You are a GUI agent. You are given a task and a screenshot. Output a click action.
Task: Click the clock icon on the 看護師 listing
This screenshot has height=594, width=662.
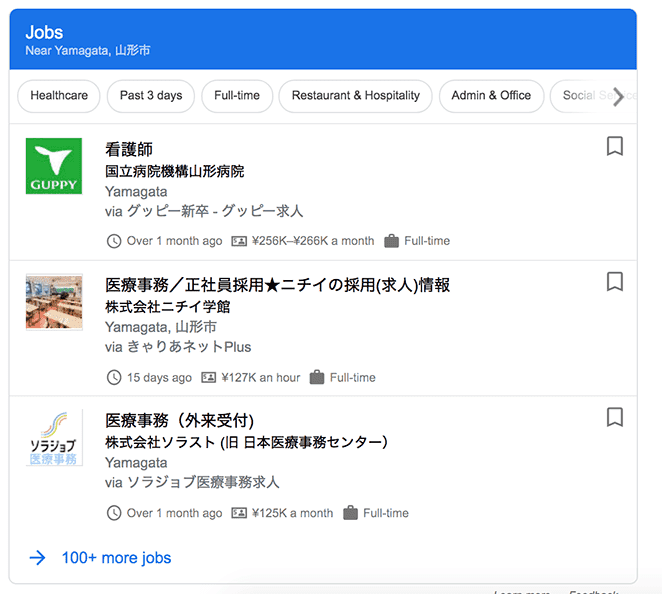(114, 241)
